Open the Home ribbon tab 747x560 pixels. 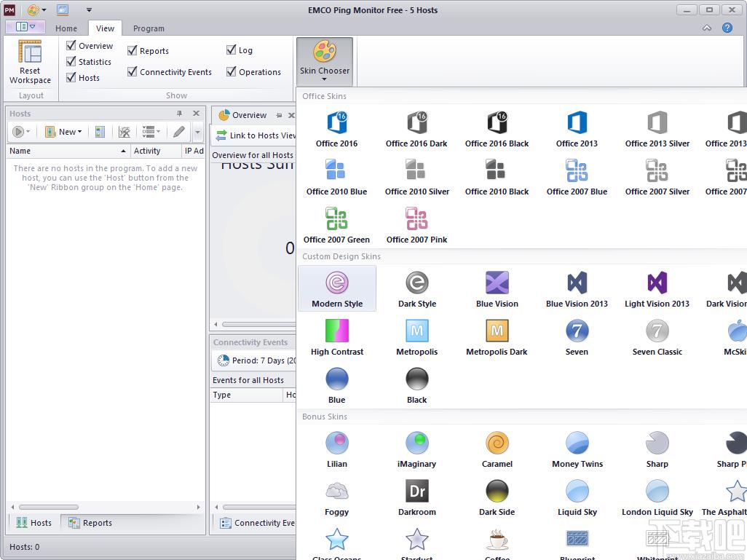[x=66, y=28]
